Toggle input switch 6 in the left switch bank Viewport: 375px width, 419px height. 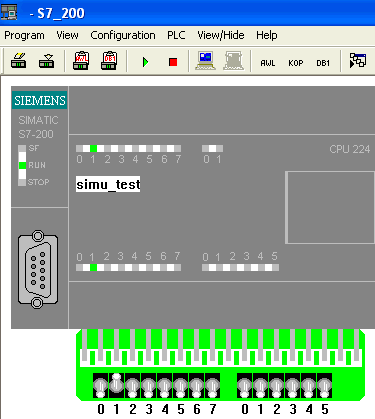[197, 386]
